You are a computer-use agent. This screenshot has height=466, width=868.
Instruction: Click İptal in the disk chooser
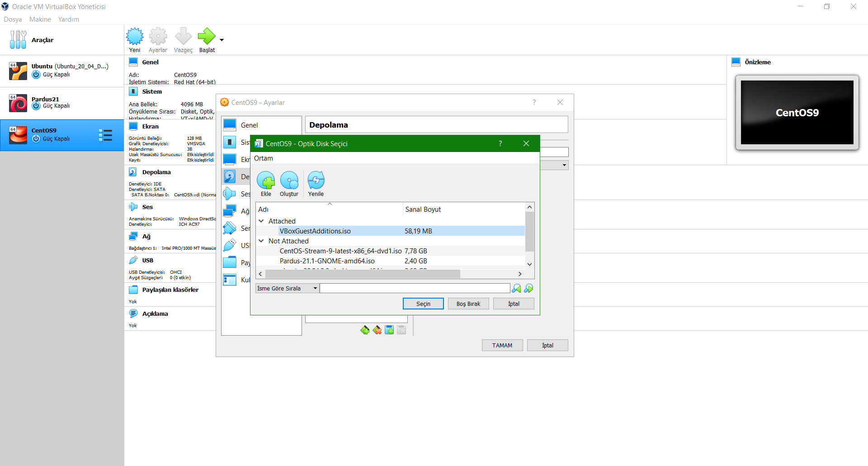(x=514, y=304)
